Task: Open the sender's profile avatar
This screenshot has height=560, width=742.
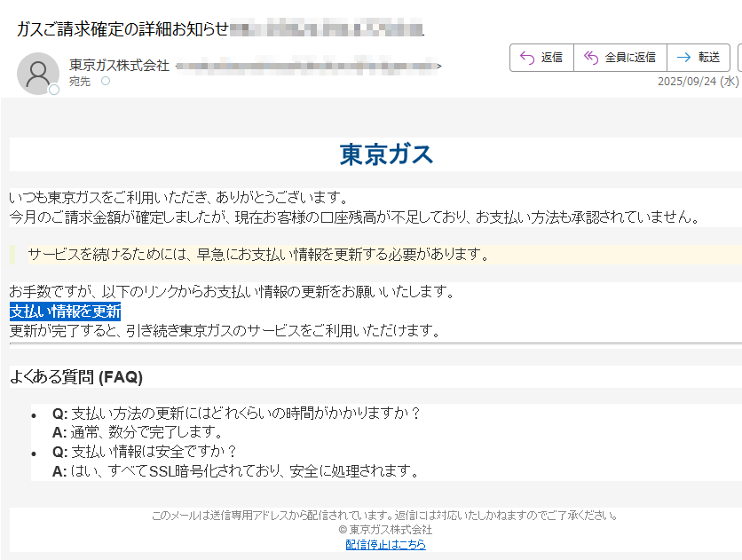Action: [x=37, y=73]
